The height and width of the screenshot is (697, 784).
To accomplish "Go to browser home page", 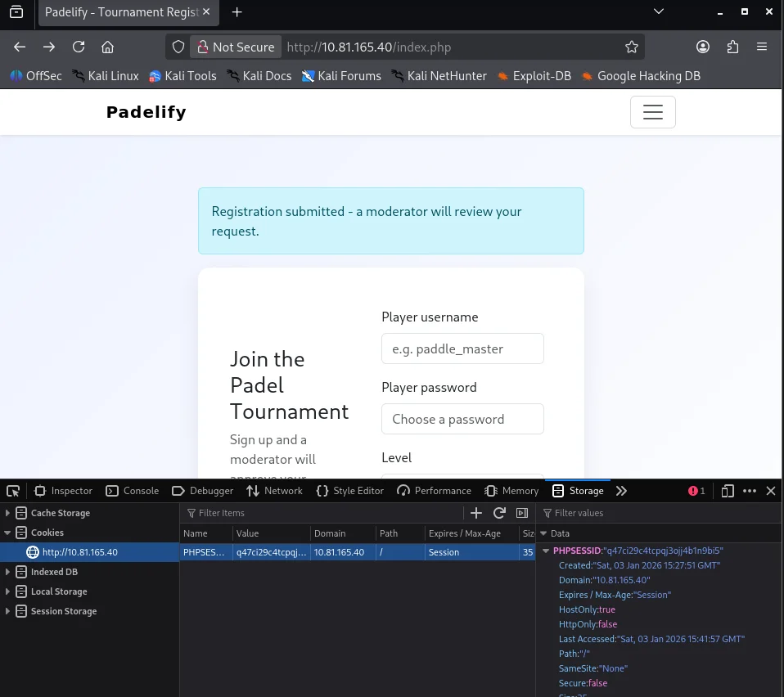I will pyautogui.click(x=107, y=47).
